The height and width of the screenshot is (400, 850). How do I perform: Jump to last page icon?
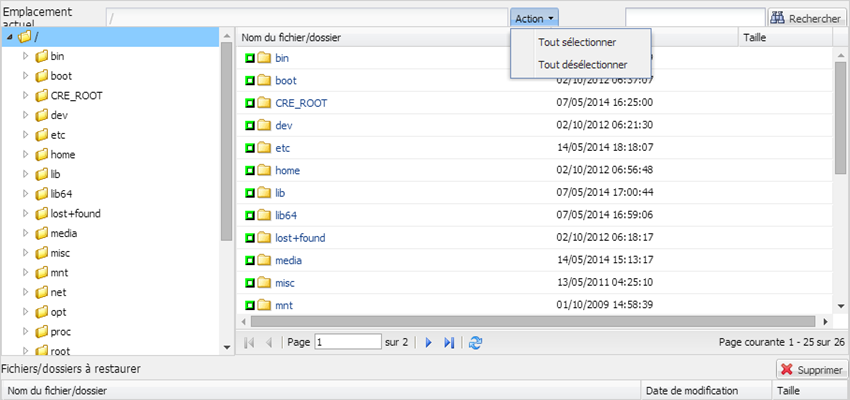click(x=449, y=343)
